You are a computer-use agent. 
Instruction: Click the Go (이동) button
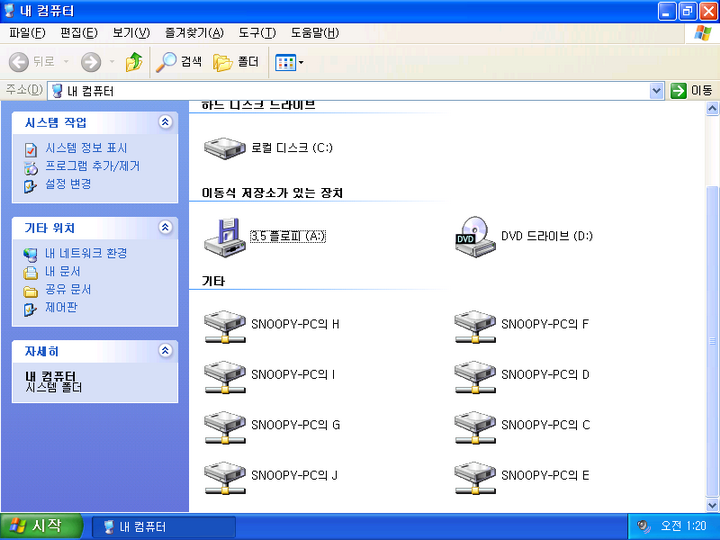tap(691, 90)
